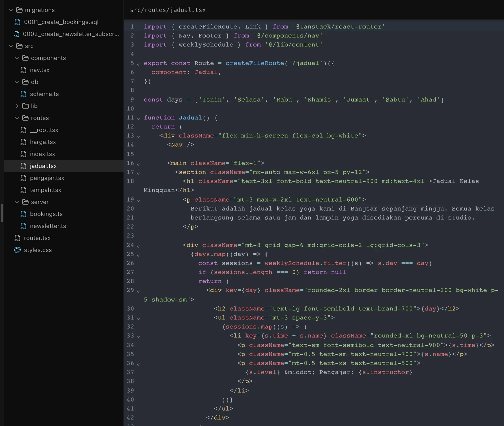Click the src/routes/jadual.tsx file path header
The image size is (504, 426).
click(x=168, y=10)
